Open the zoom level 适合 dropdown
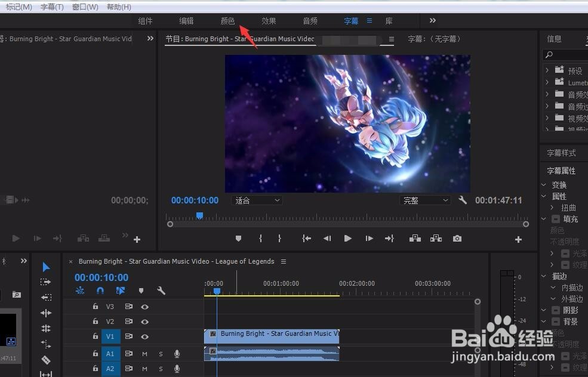The width and height of the screenshot is (588, 377). click(257, 200)
